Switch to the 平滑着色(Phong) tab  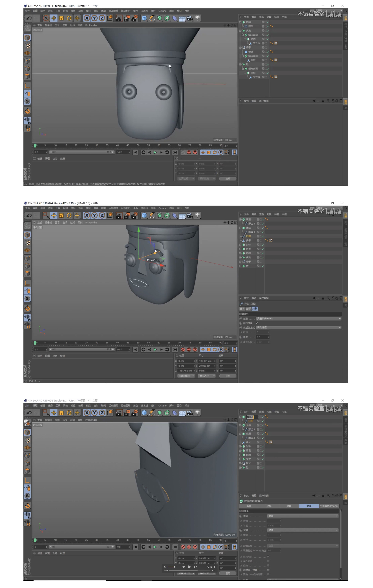tap(329, 506)
